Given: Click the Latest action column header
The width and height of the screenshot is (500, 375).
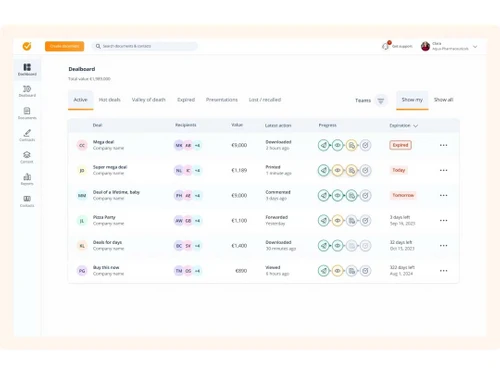Looking at the screenshot, I should coord(278,125).
